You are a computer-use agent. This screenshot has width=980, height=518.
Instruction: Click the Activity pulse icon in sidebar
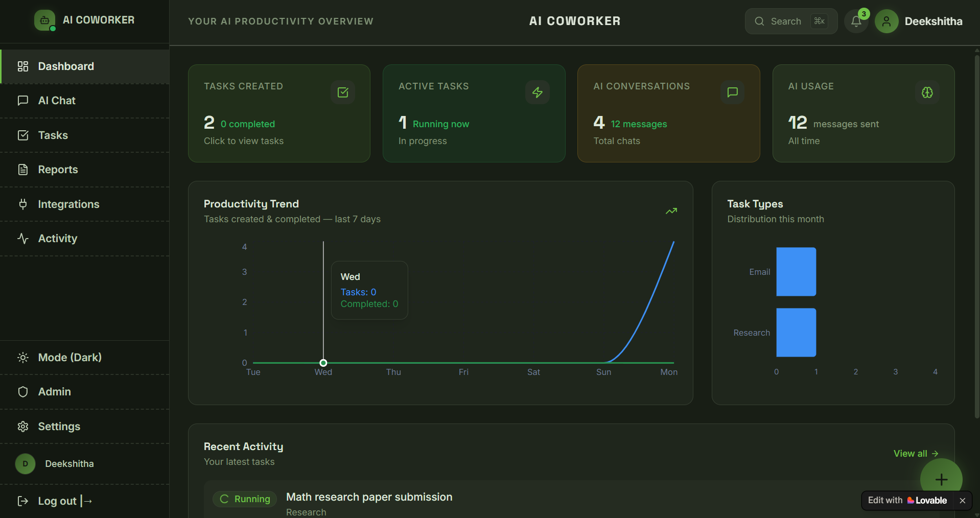pos(23,239)
